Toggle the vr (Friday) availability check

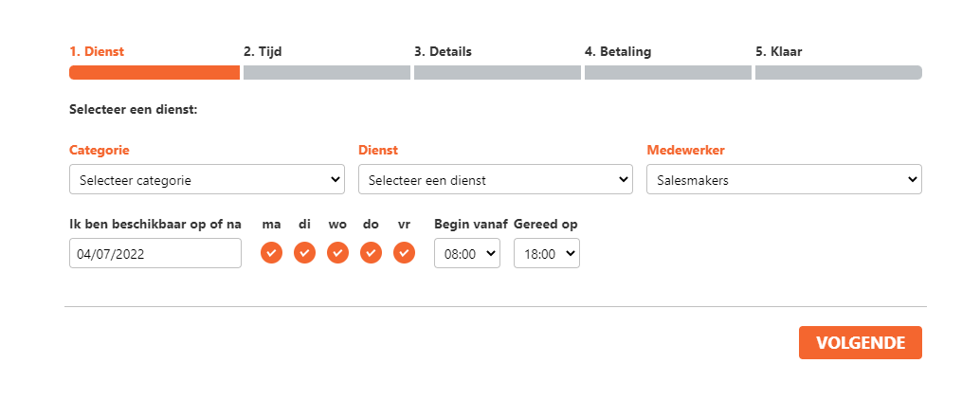tap(404, 253)
